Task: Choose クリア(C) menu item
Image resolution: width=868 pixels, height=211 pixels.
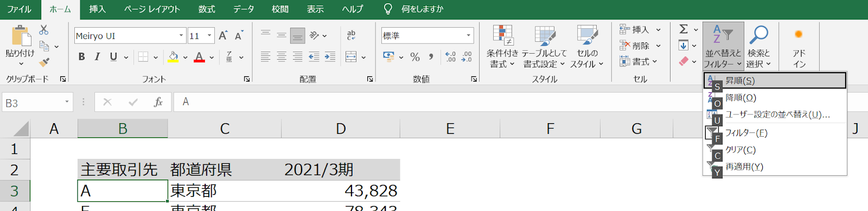Action: click(x=775, y=150)
